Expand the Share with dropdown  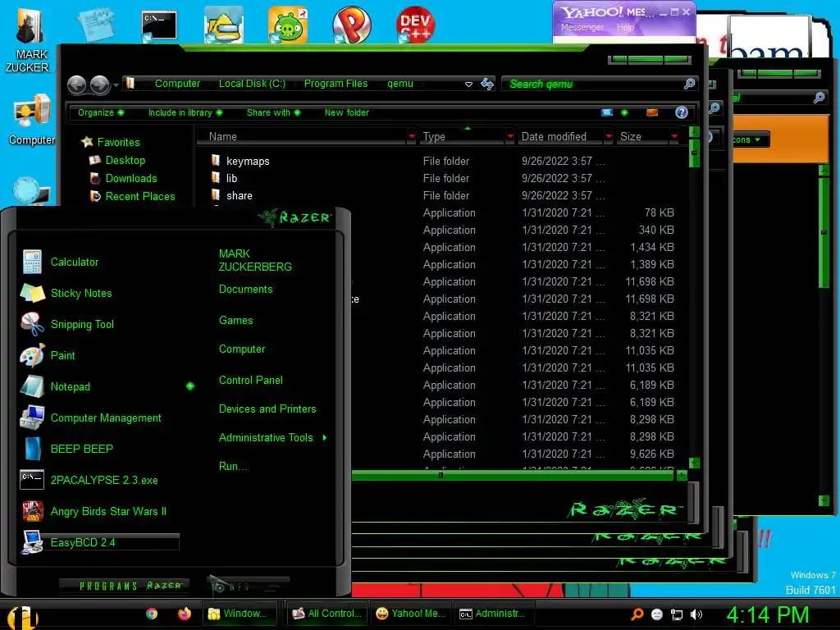(273, 112)
